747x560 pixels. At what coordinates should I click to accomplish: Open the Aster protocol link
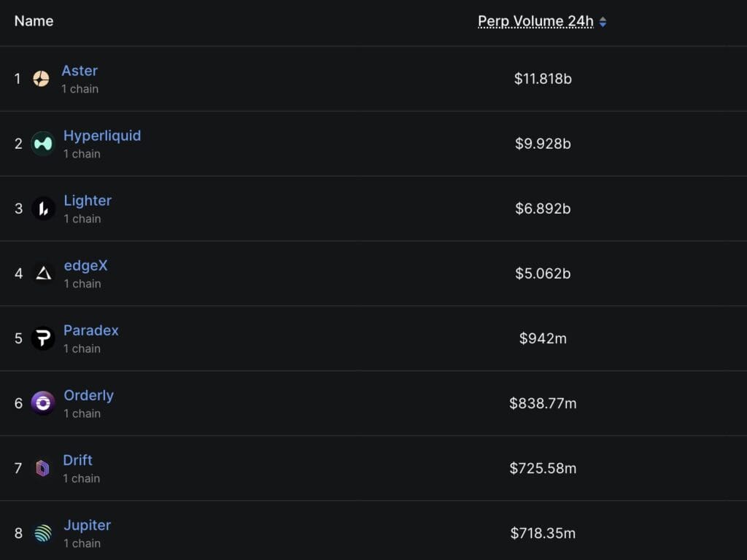tap(80, 71)
